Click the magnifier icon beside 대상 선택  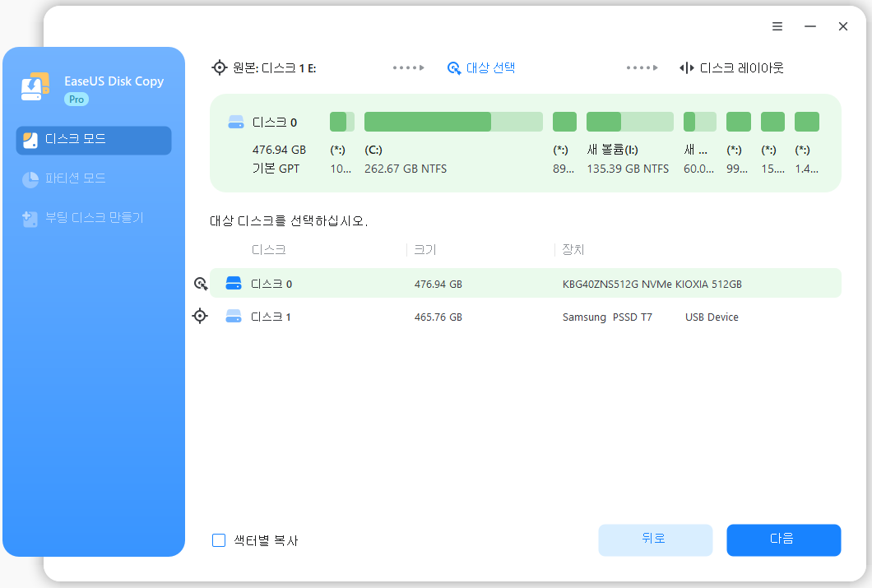(454, 68)
